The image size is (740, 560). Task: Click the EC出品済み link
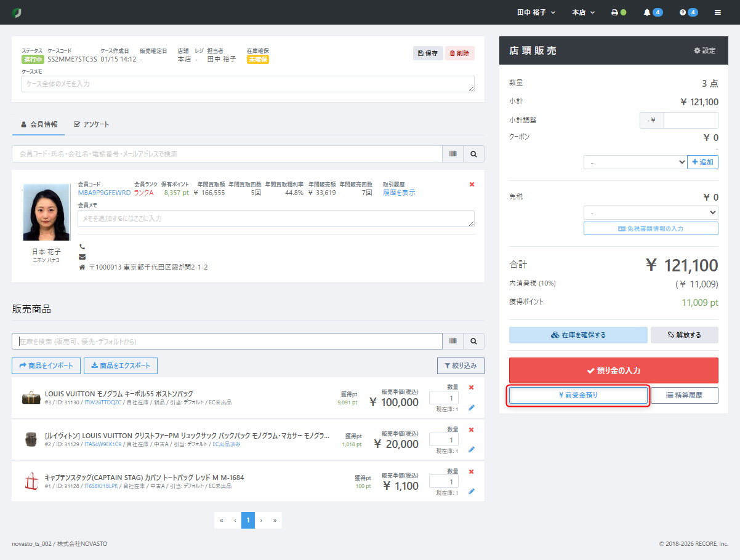(227, 444)
